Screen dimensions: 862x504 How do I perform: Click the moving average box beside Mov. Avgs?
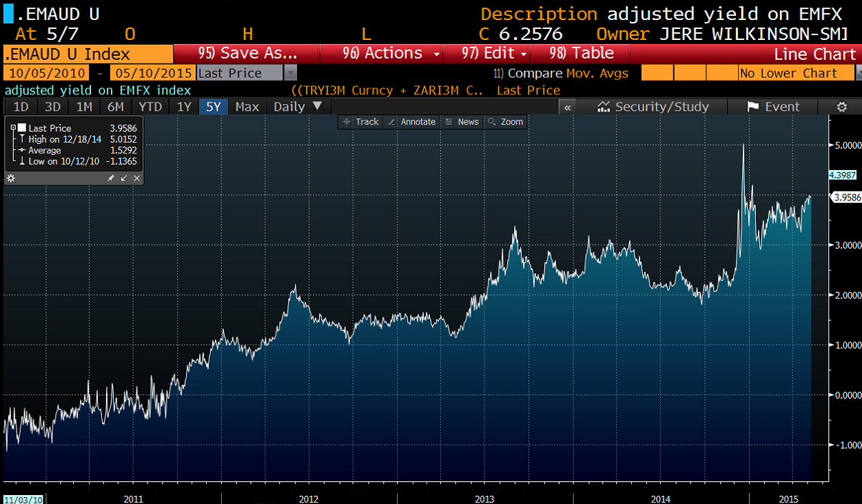click(656, 73)
